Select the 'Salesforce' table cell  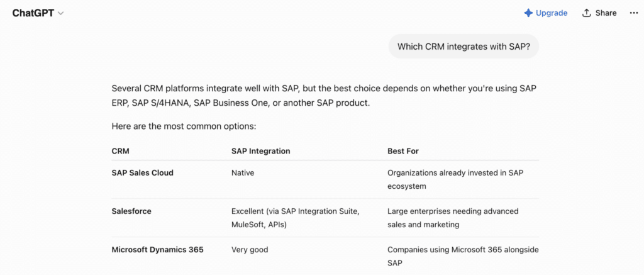131,211
